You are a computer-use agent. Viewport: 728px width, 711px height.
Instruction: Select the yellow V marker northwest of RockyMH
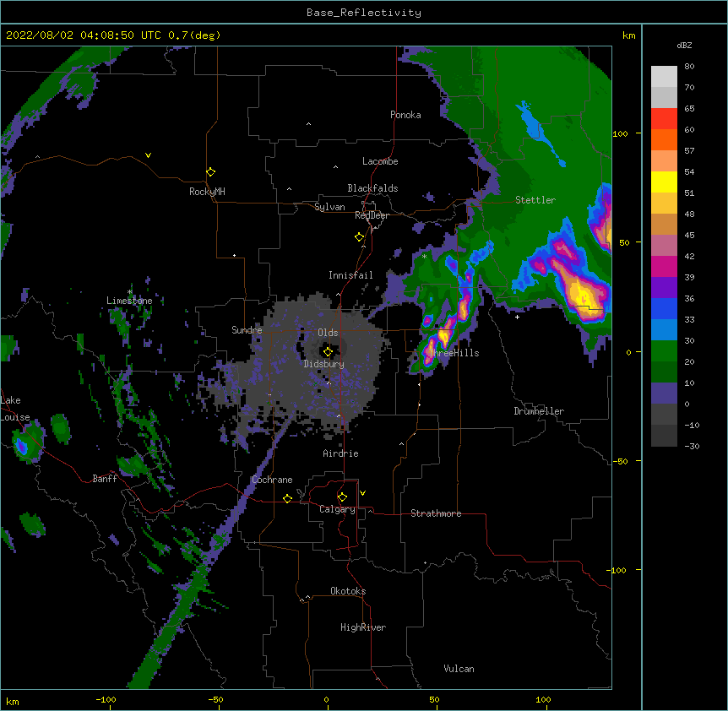(148, 155)
